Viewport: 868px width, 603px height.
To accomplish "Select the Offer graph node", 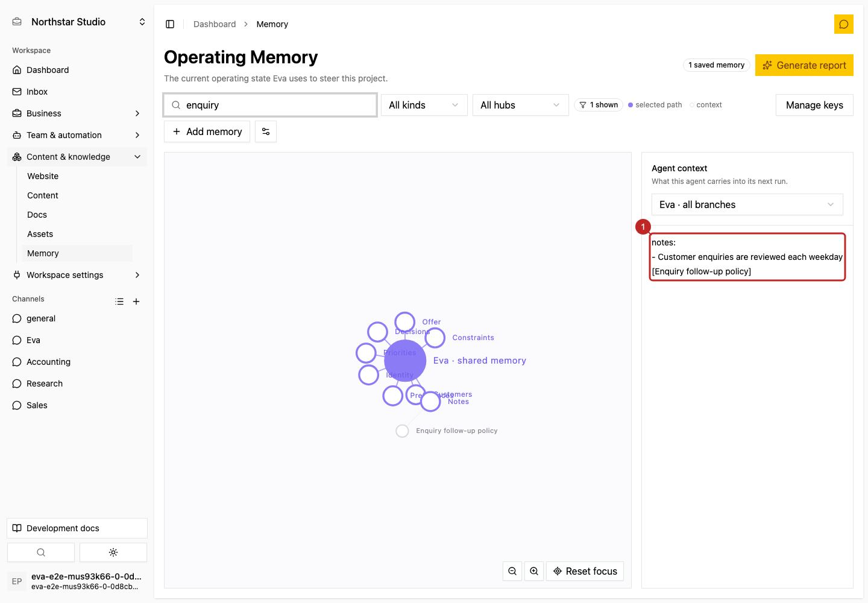I will click(404, 322).
